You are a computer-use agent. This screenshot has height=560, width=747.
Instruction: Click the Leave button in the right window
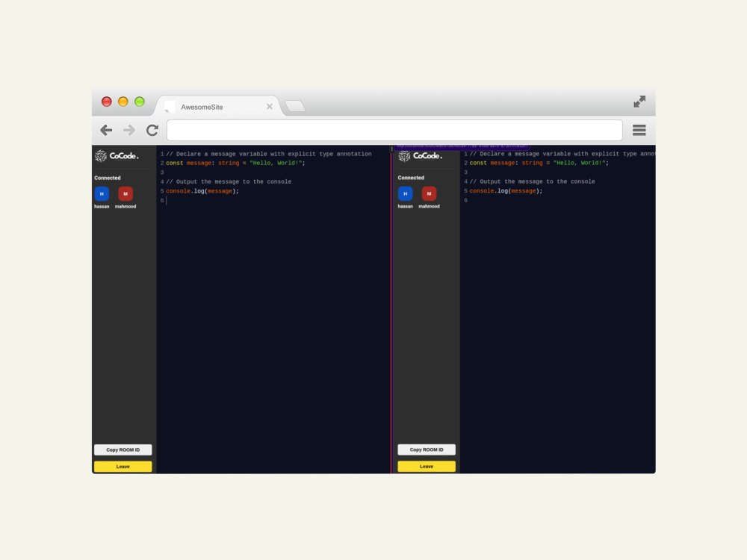tap(427, 467)
